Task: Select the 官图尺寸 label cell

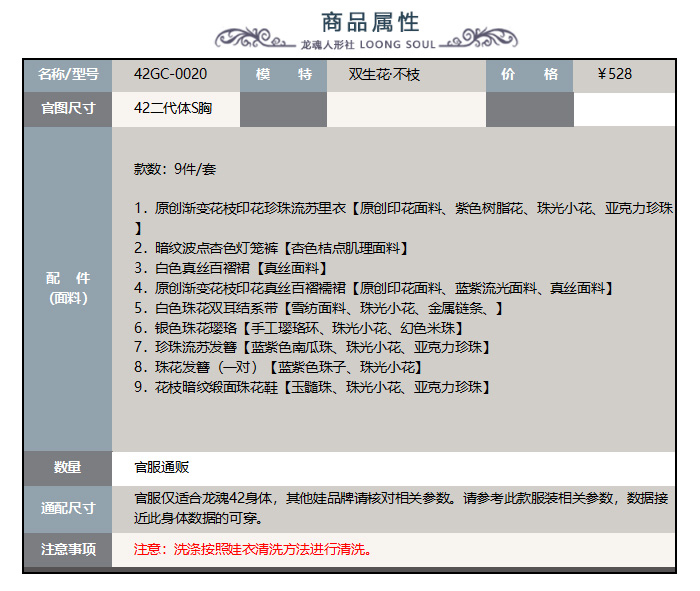Action: point(68,108)
